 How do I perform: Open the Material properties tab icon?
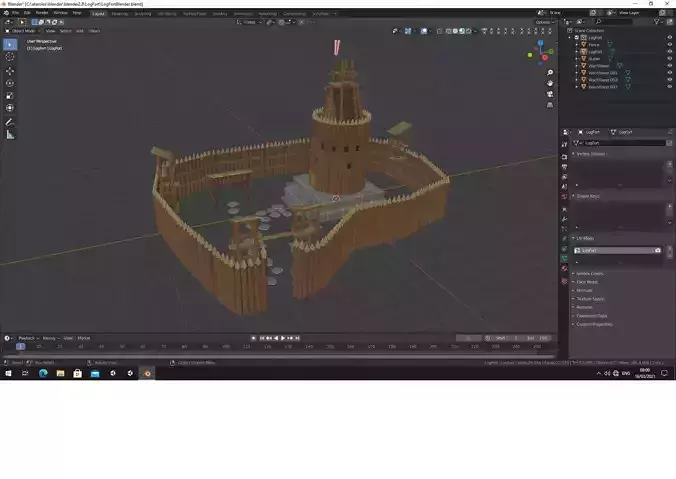coord(564,268)
